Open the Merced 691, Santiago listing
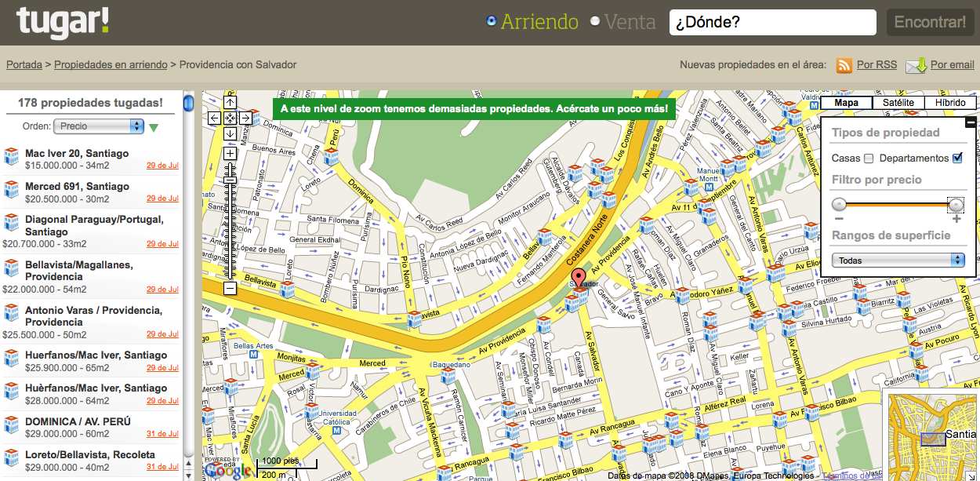This screenshot has height=481, width=980. [x=77, y=186]
